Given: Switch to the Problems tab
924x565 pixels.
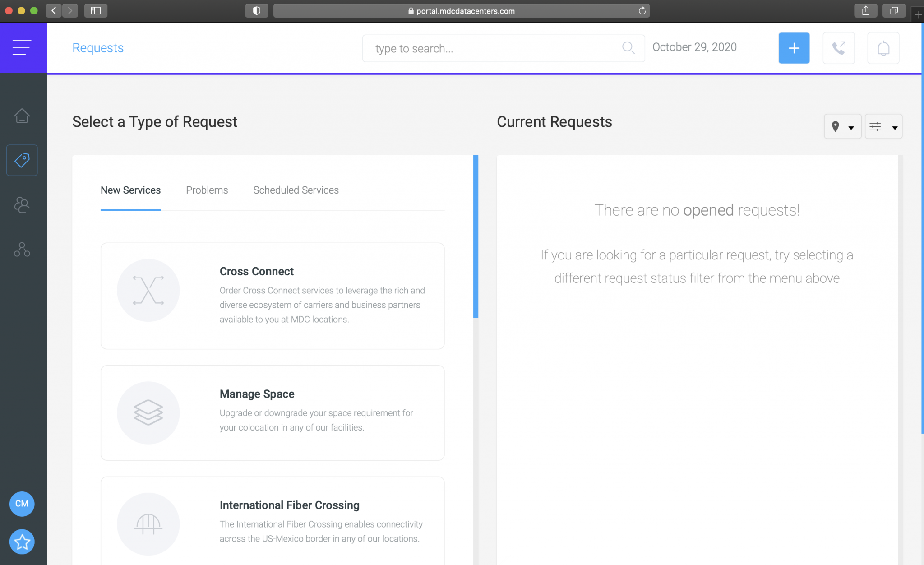Looking at the screenshot, I should [207, 190].
